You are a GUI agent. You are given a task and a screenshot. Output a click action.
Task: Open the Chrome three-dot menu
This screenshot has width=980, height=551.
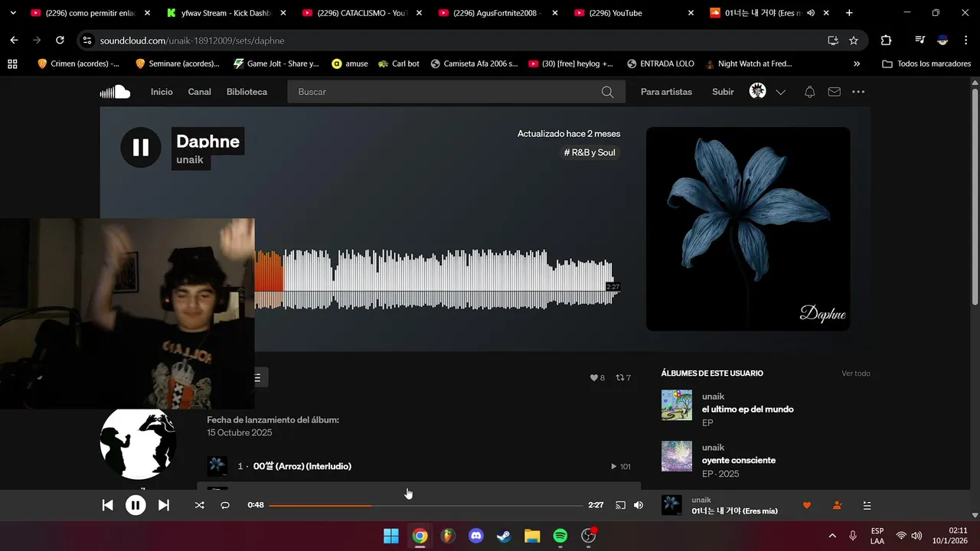click(x=966, y=41)
